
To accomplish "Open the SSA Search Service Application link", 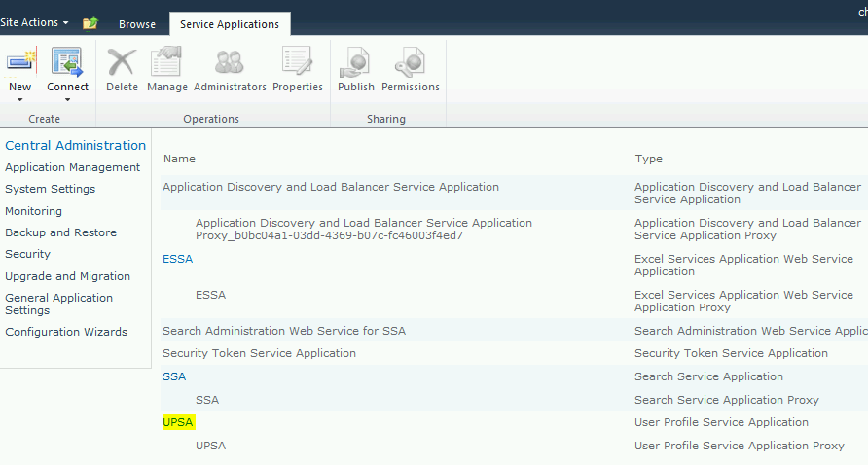I will (174, 376).
